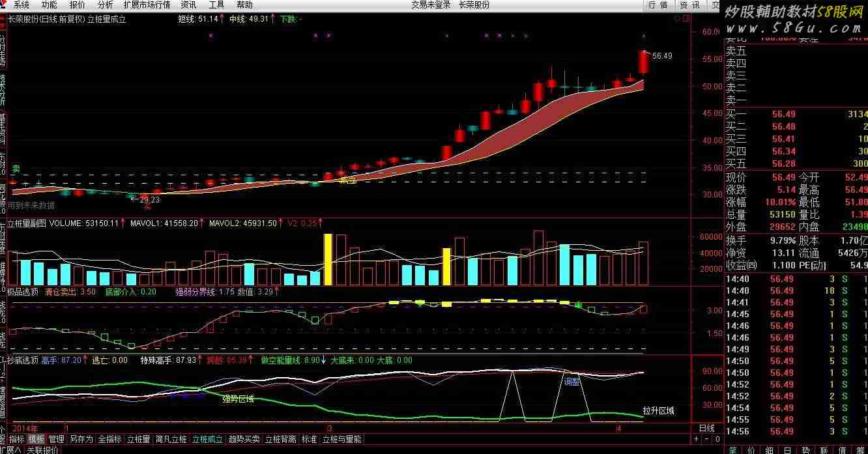Select the 联 tab in quote panel
Screen dimensions: 868x454
(824, 449)
